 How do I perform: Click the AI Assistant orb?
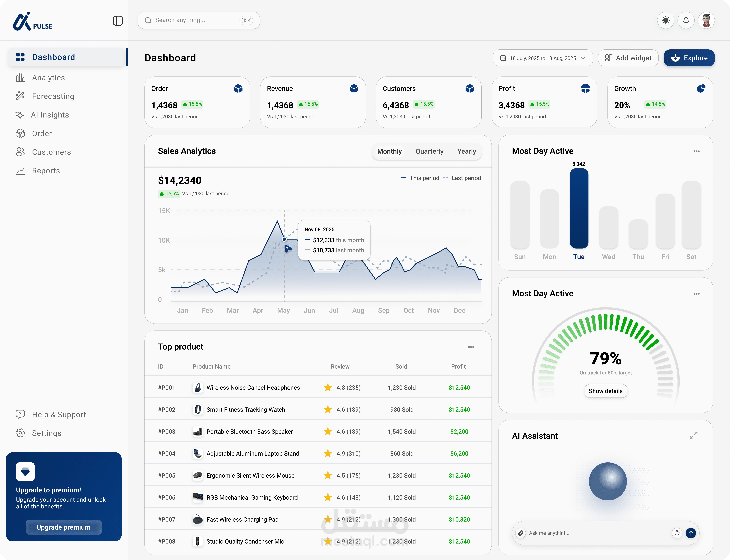(608, 481)
